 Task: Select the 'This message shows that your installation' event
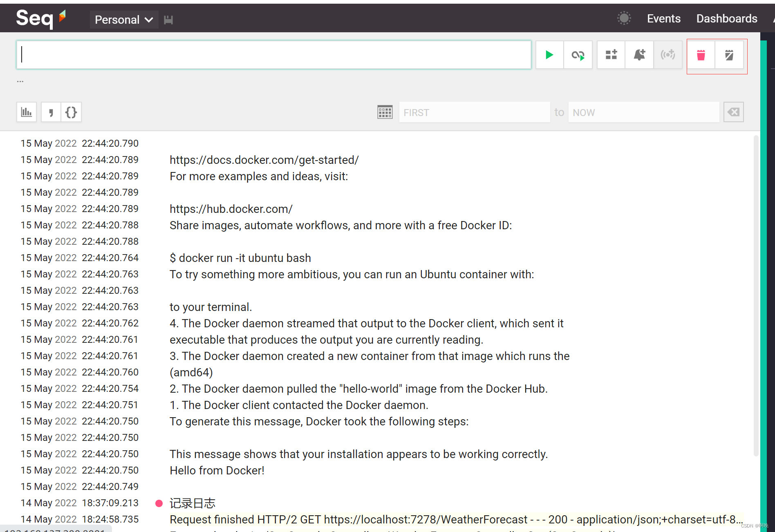[x=358, y=454]
